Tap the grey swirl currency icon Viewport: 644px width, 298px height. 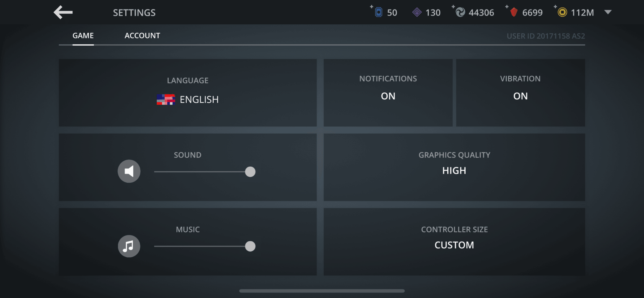click(x=460, y=12)
